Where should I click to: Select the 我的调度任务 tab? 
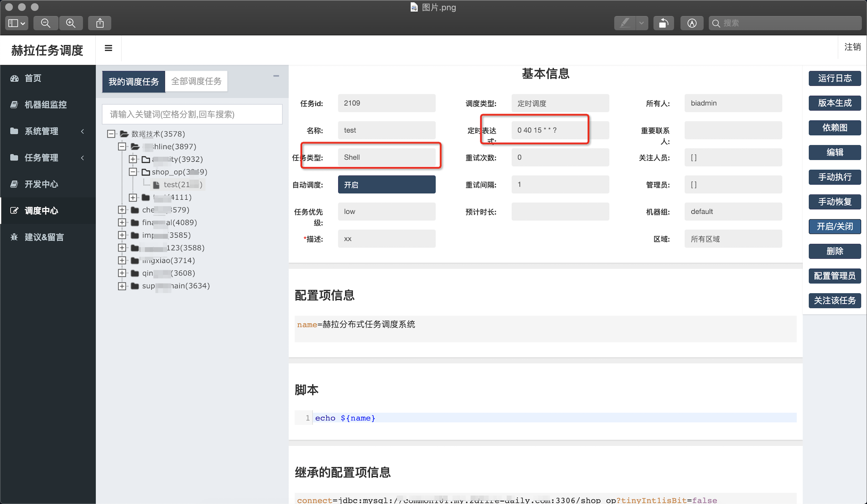pos(133,81)
